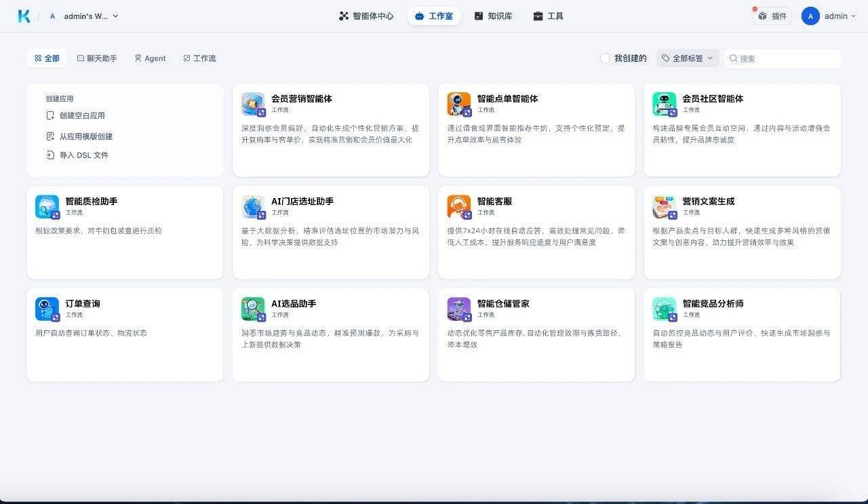
Task: Click the 智能点单智能体 robot icon
Action: click(x=458, y=104)
